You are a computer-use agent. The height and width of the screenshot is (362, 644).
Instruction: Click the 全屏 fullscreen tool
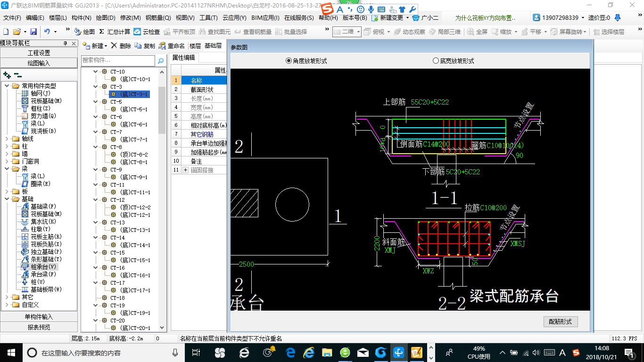478,32
